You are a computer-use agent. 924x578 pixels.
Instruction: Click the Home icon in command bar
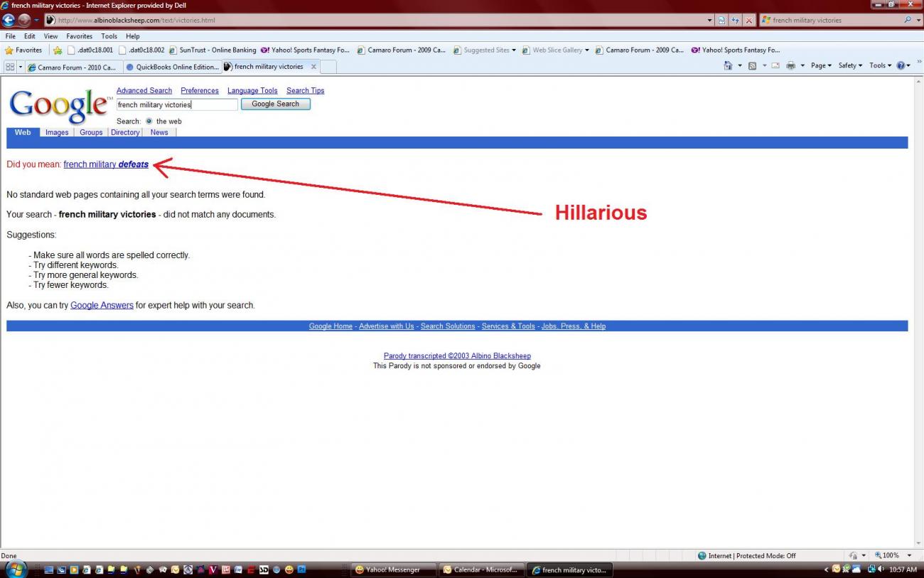pos(728,65)
